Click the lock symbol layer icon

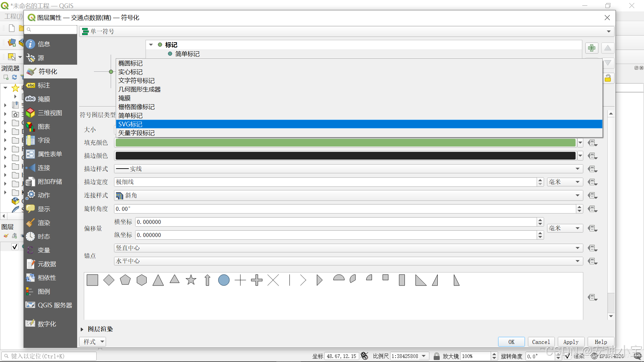tap(607, 78)
